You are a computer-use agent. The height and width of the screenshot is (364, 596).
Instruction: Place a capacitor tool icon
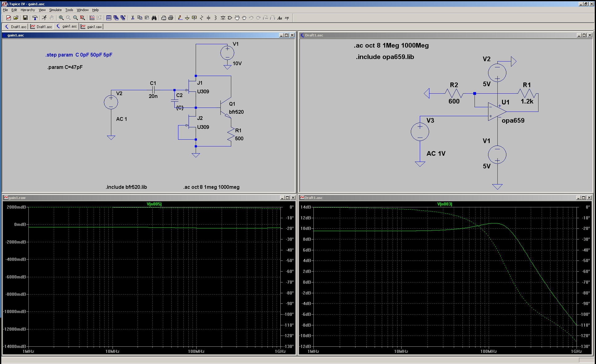click(209, 18)
